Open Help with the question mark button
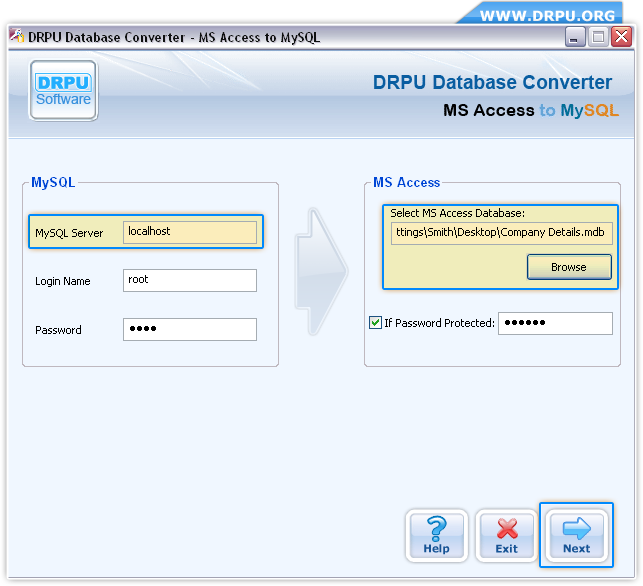Viewport: 643px width, 586px height. [x=436, y=535]
